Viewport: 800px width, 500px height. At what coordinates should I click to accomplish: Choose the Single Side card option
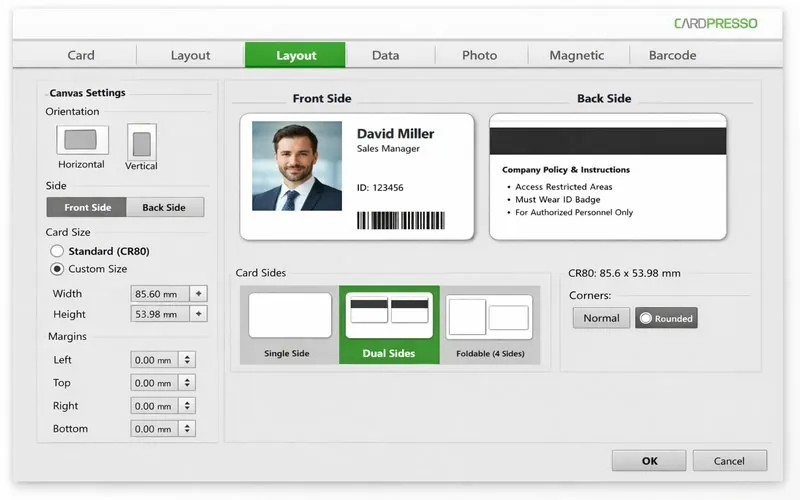pos(289,324)
